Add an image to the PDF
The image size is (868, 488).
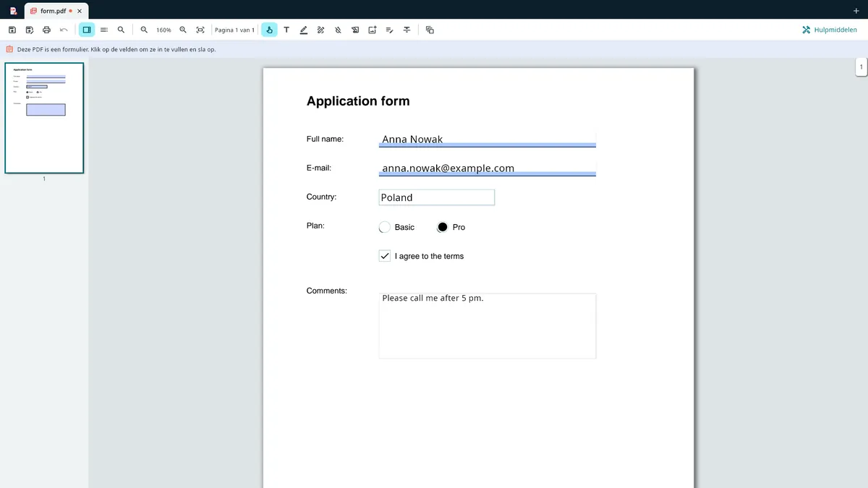tap(373, 30)
